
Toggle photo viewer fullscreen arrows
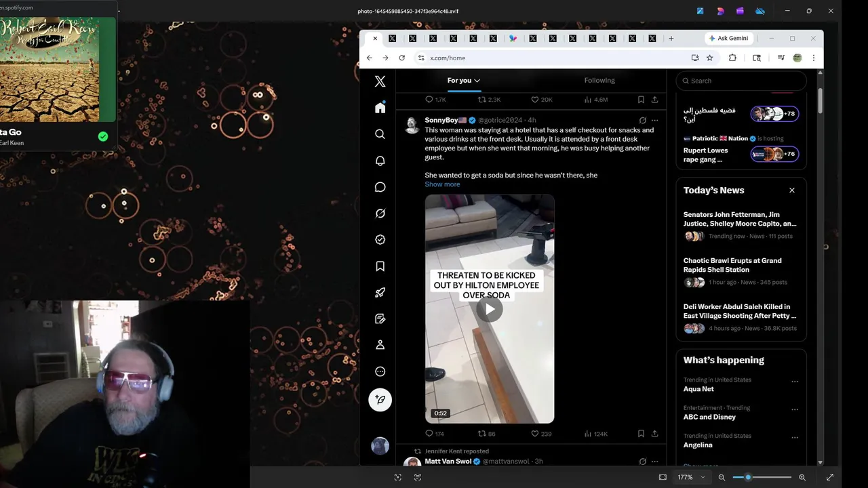point(829,477)
